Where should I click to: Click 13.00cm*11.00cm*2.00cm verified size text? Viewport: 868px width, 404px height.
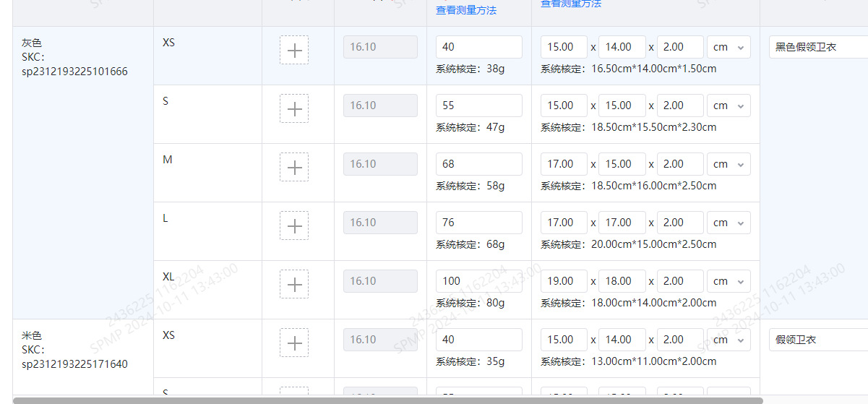[654, 361]
